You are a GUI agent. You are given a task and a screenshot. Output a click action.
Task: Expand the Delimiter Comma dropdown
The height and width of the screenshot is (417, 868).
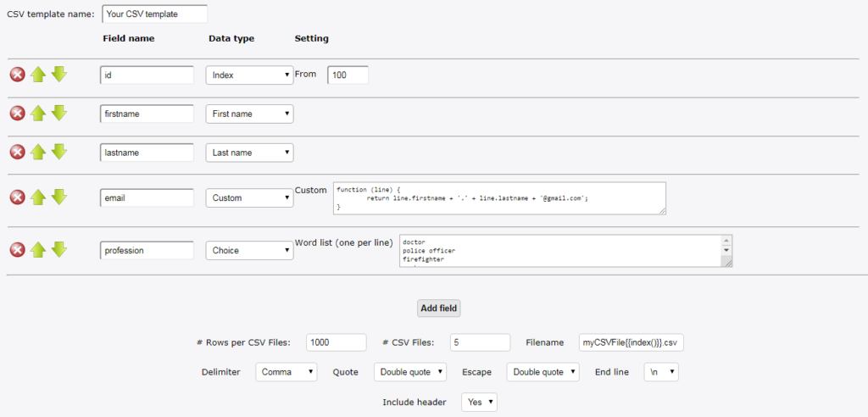coord(287,372)
